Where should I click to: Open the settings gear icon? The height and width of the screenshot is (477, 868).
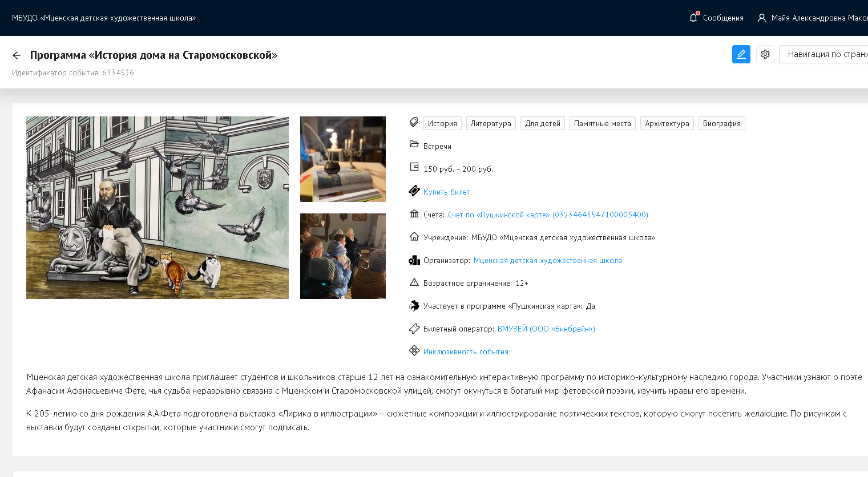[765, 54]
